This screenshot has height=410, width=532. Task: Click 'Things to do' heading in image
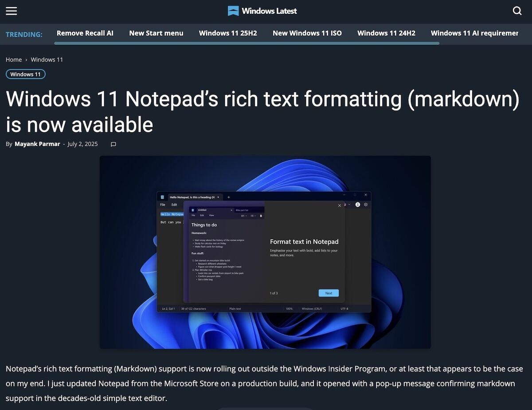click(x=204, y=225)
